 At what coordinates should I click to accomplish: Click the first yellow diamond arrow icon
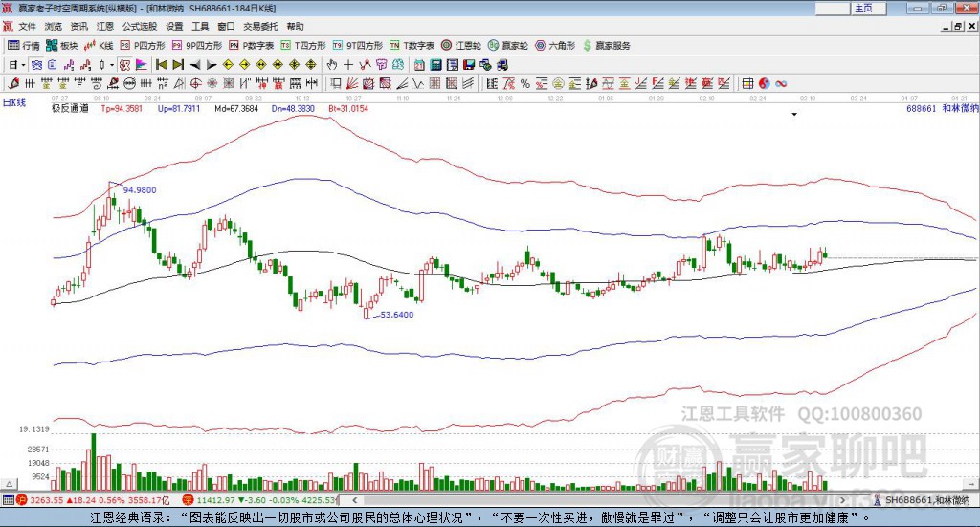[228, 65]
